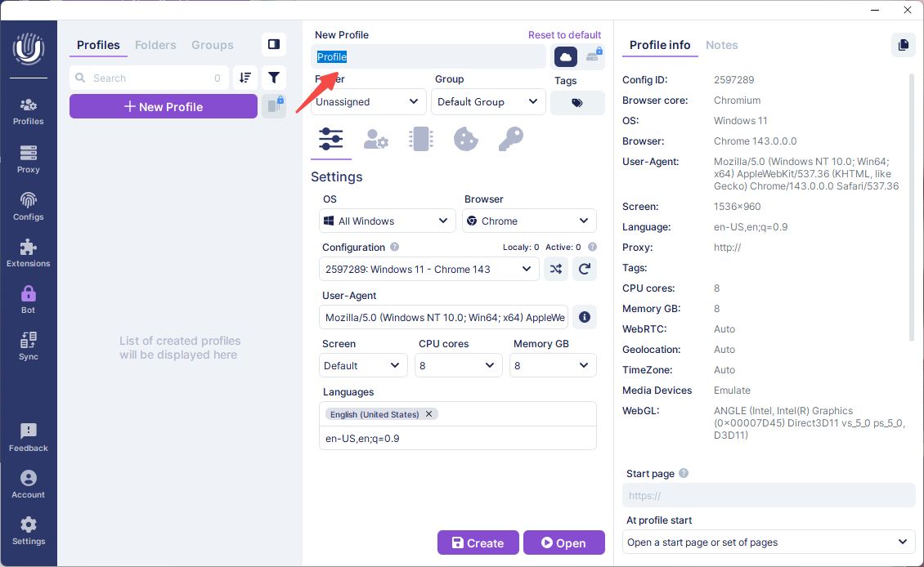Remove English (United States) language tag
924x567 pixels.
429,414
